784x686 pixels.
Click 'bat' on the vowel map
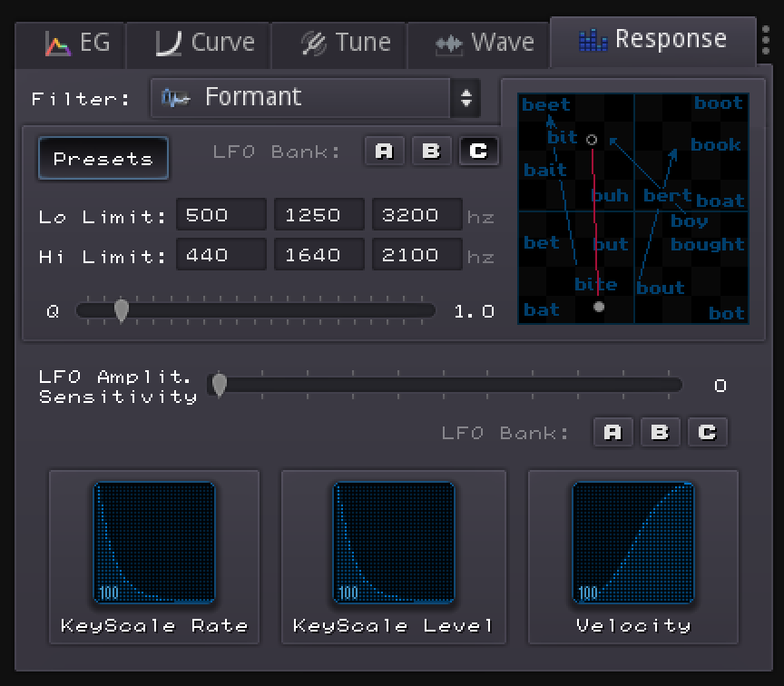pyautogui.click(x=542, y=310)
